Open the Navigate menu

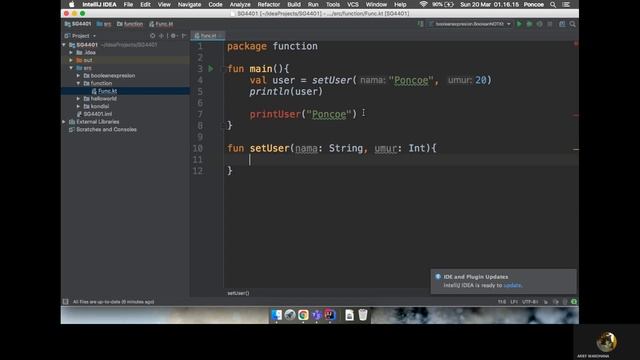[x=189, y=4]
